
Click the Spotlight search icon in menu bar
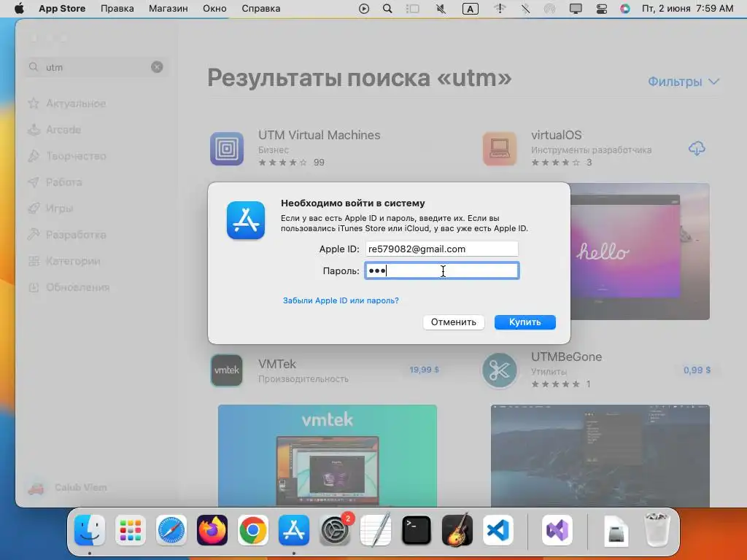tap(387, 9)
